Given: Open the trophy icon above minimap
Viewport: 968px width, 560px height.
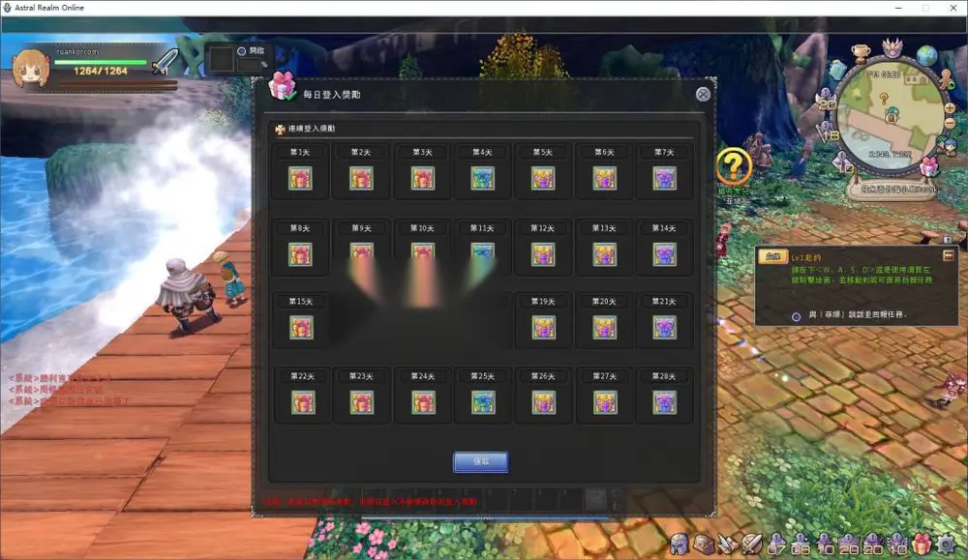Looking at the screenshot, I should [861, 53].
